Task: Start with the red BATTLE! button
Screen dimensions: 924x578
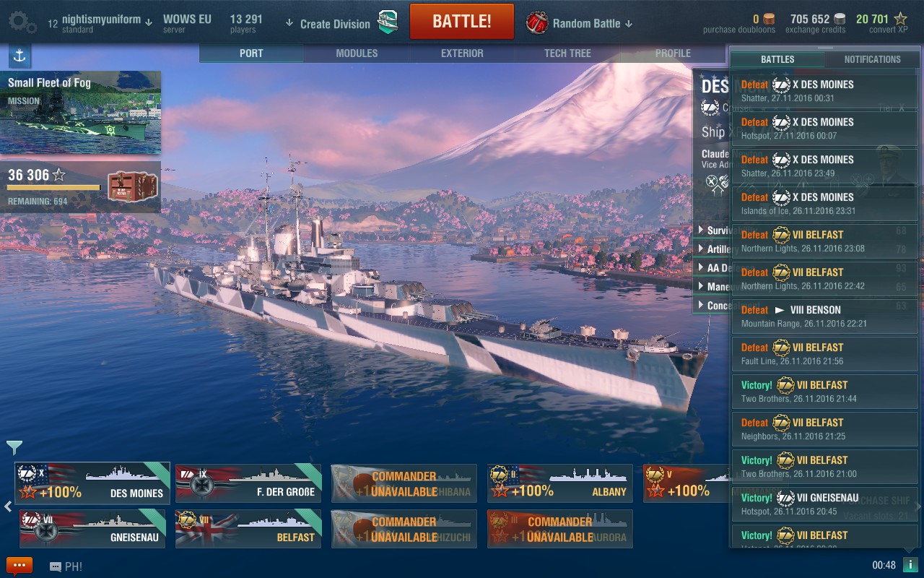Action: pos(462,22)
